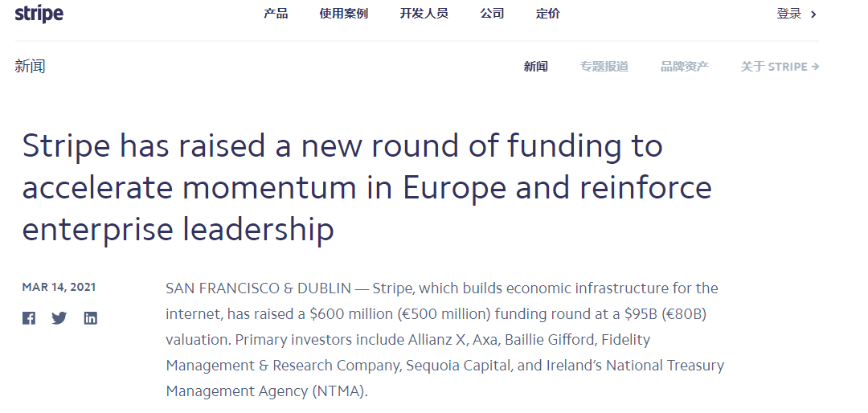This screenshot has height=413, width=868.
Task: Share article on Facebook
Action: [29, 318]
